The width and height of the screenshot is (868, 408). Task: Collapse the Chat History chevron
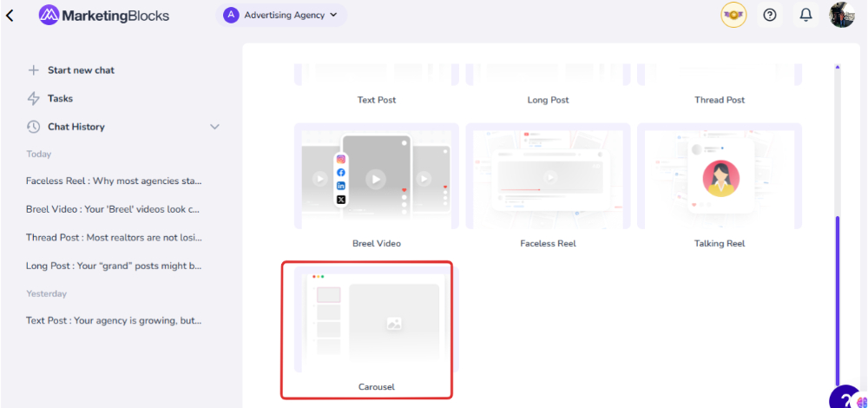[x=215, y=127]
